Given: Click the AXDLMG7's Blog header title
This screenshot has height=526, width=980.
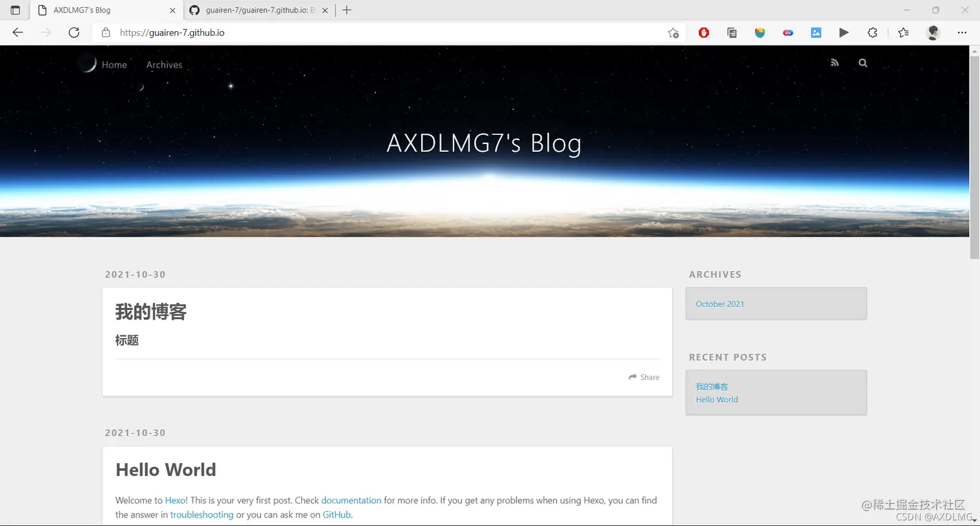Looking at the screenshot, I should pyautogui.click(x=484, y=143).
